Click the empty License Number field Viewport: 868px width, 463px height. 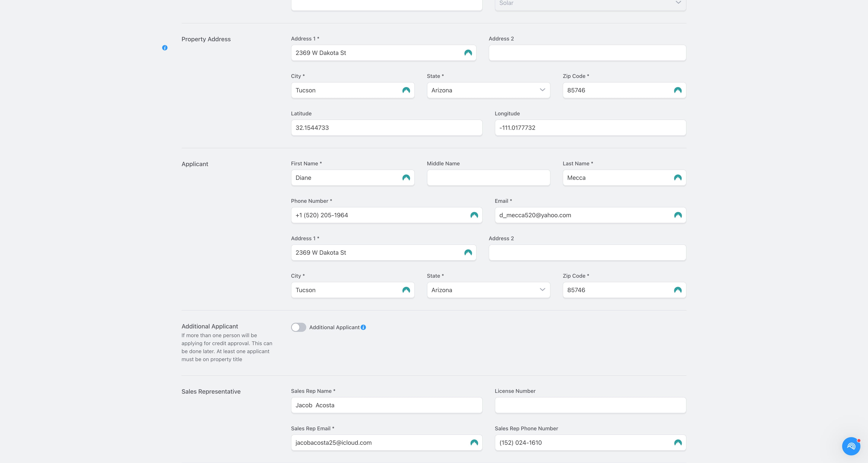tap(590, 405)
